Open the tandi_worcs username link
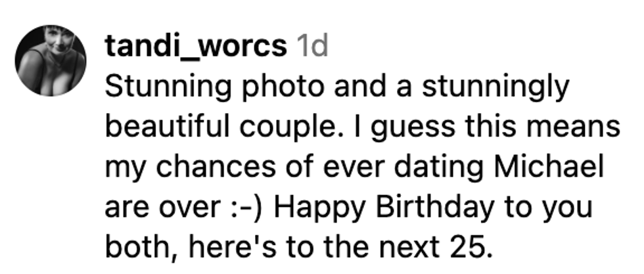This screenshot has height=274, width=644. pyautogui.click(x=195, y=47)
